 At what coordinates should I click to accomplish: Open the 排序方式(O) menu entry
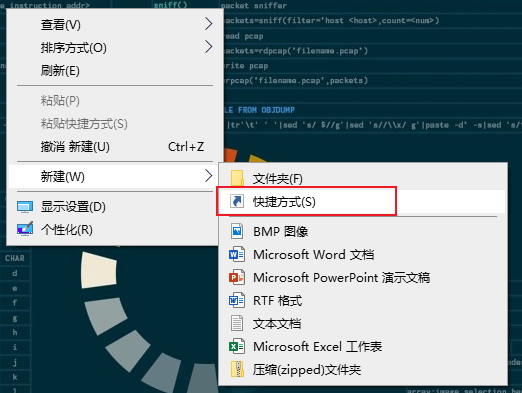[x=115, y=47]
